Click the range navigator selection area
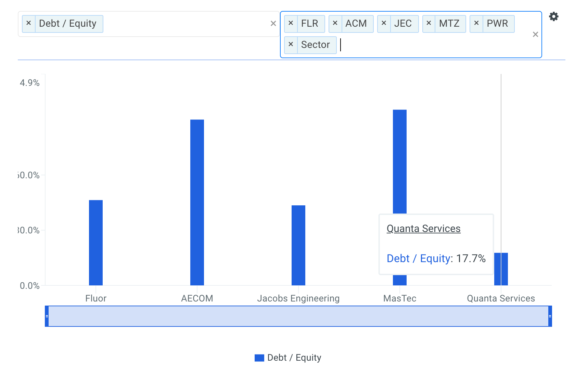Image resolution: width=588 pixels, height=373 pixels. point(298,316)
